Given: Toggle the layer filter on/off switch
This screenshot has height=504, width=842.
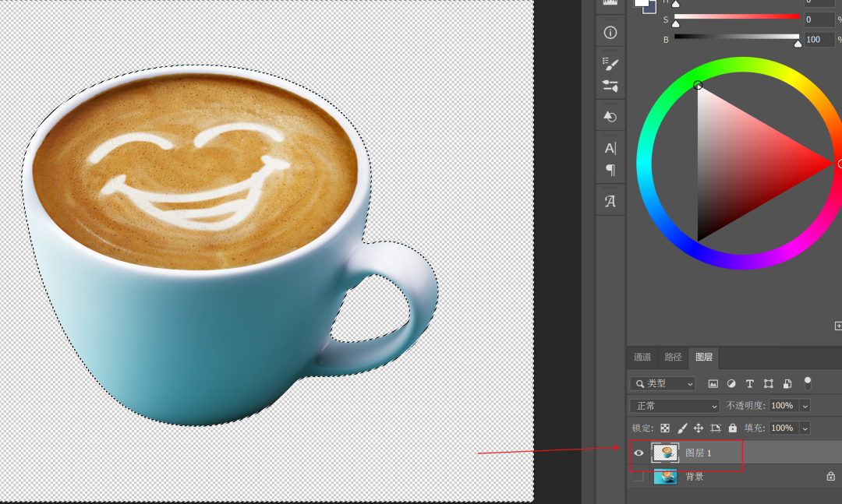Looking at the screenshot, I should point(808,383).
